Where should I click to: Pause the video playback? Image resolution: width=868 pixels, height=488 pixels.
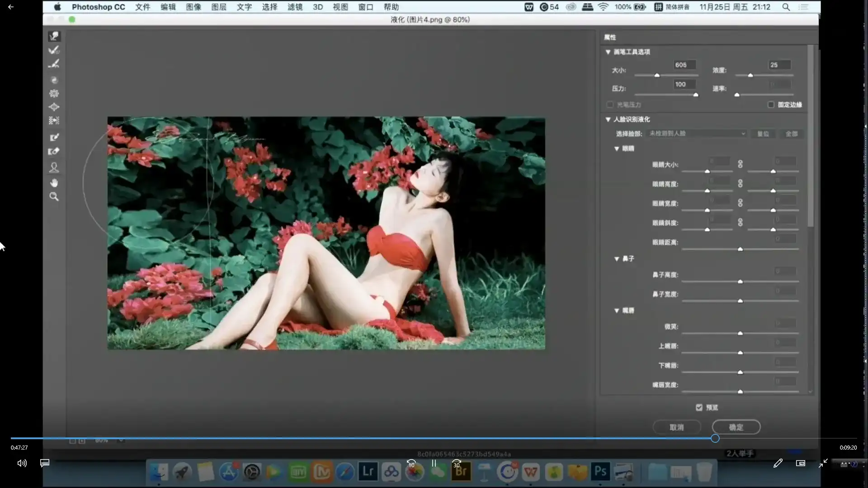(x=433, y=463)
